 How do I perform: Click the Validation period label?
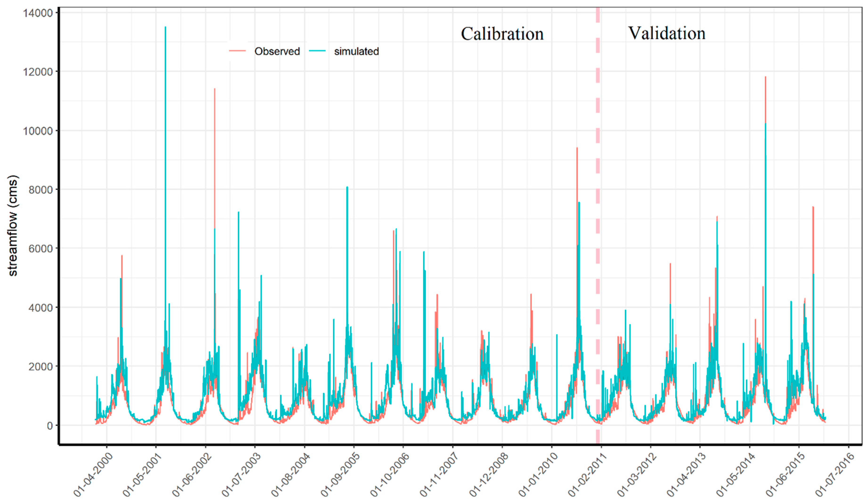[666, 33]
